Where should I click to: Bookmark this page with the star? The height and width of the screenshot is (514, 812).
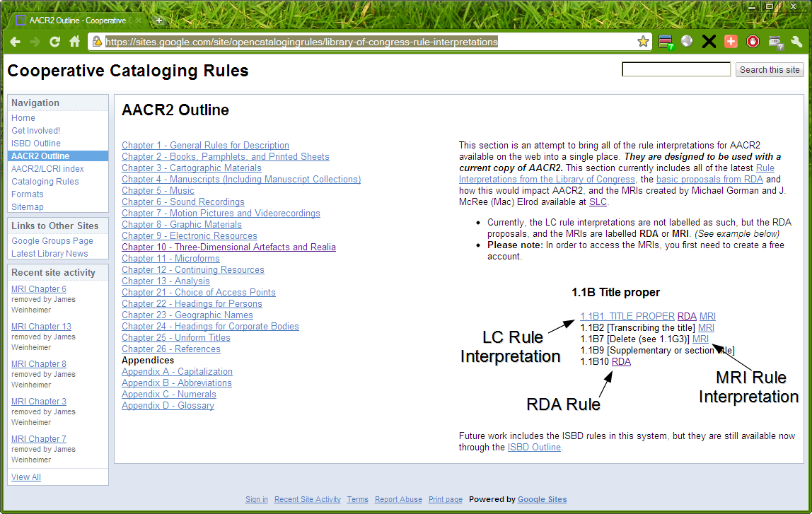click(643, 42)
